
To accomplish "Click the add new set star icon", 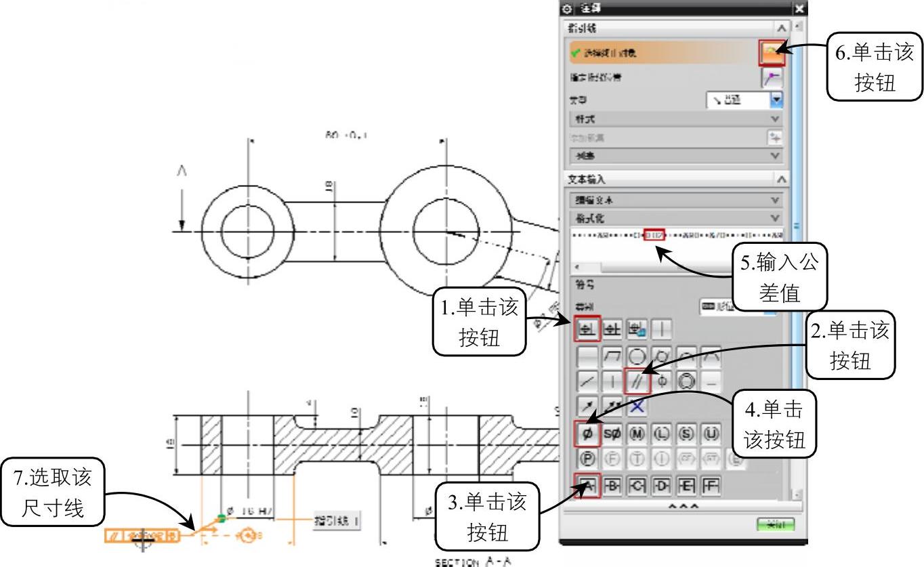I will [775, 138].
